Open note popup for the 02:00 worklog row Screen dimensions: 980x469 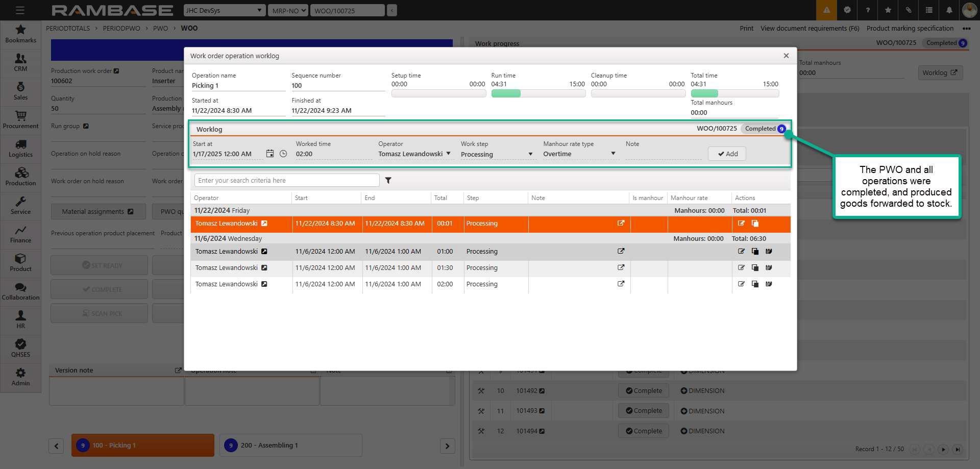pos(621,284)
